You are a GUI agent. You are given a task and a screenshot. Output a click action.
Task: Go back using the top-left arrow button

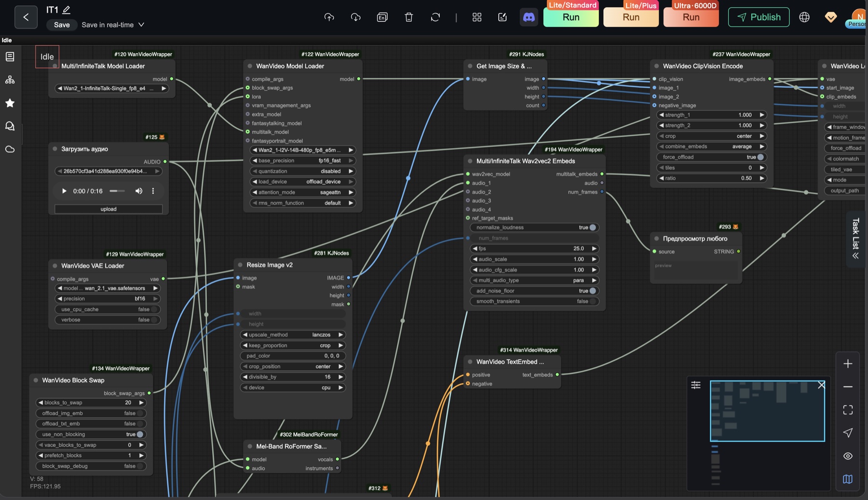(x=26, y=17)
